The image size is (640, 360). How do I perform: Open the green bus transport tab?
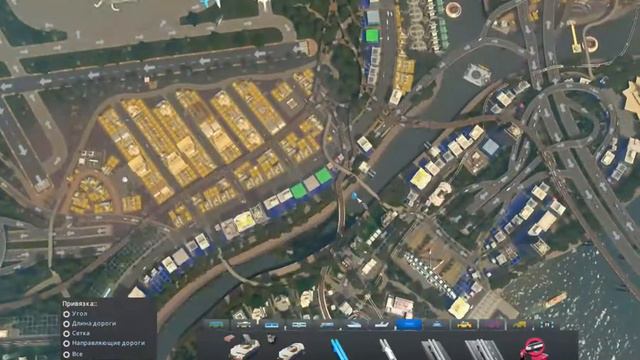[x=216, y=325]
